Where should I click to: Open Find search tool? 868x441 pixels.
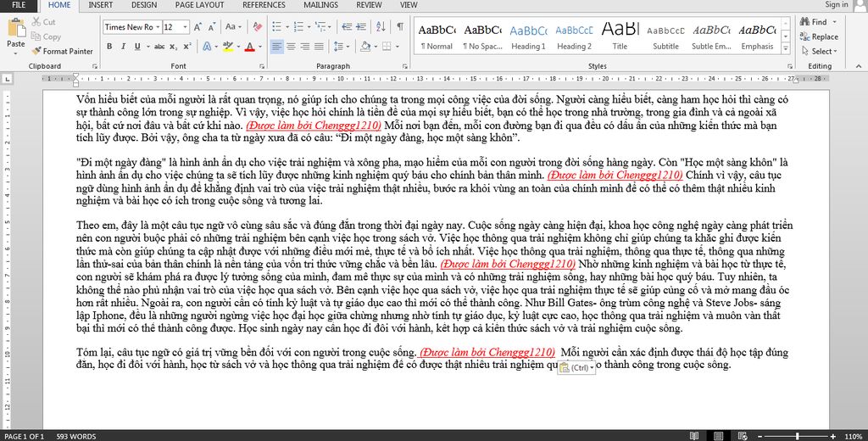click(x=814, y=21)
